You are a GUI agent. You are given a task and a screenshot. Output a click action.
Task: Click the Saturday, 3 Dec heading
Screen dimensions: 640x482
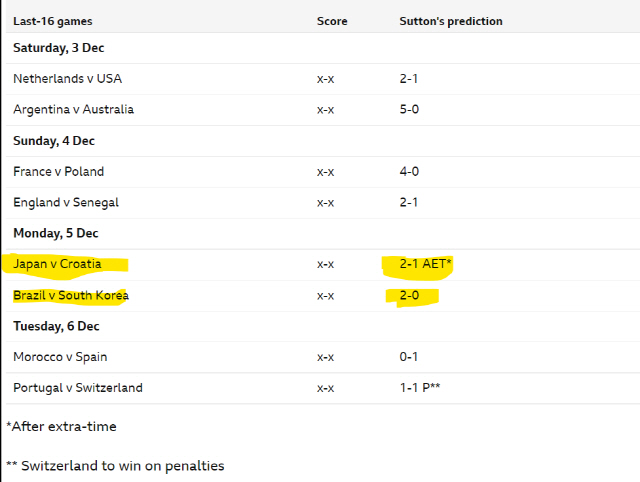pyautogui.click(x=58, y=48)
